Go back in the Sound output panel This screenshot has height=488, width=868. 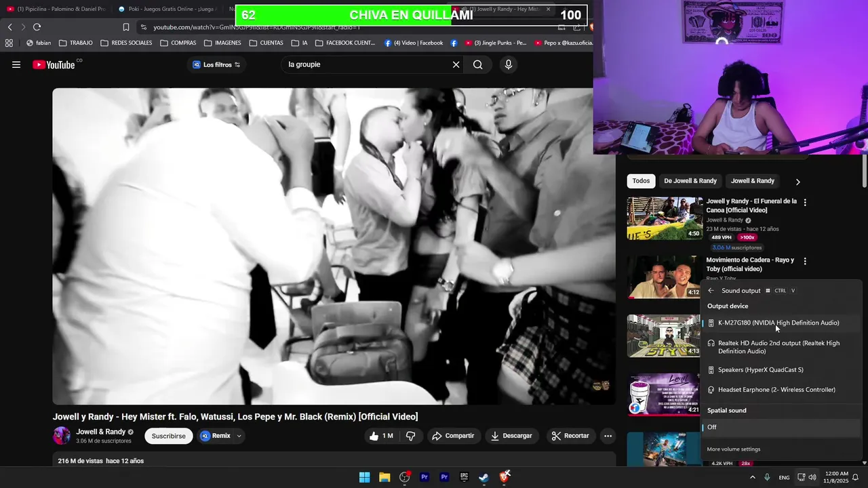(711, 291)
